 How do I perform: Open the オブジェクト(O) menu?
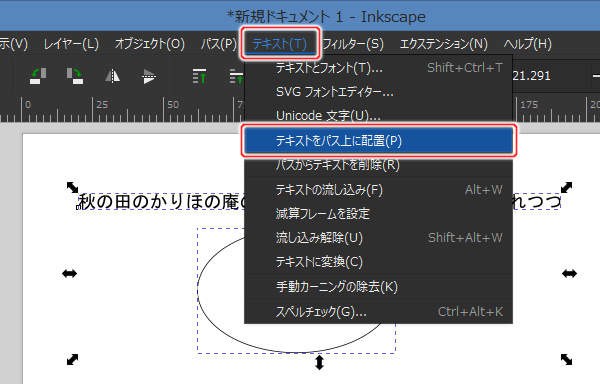coord(150,44)
